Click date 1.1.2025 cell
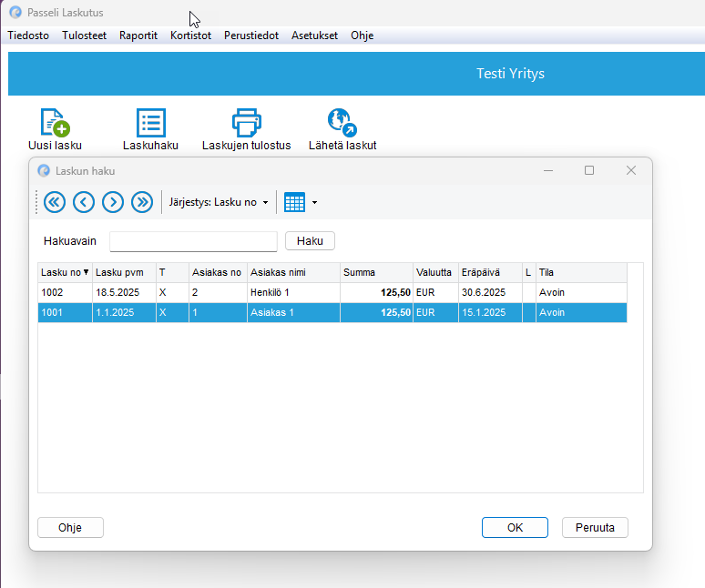This screenshot has height=588, width=705. click(124, 312)
